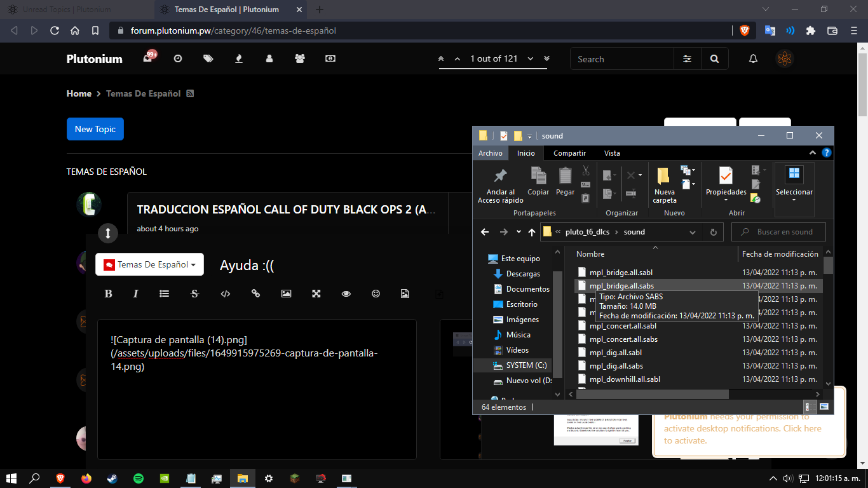Go to Home breadcrumb link
Screen dimensions: 868x488
(79, 93)
